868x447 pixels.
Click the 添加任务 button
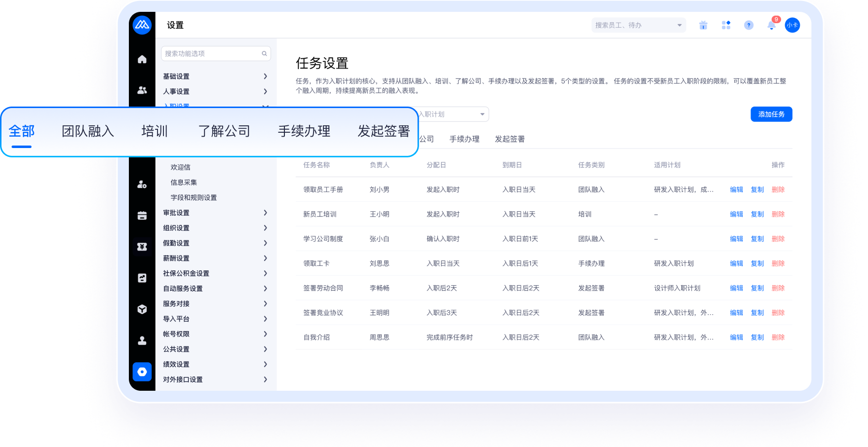(x=771, y=114)
